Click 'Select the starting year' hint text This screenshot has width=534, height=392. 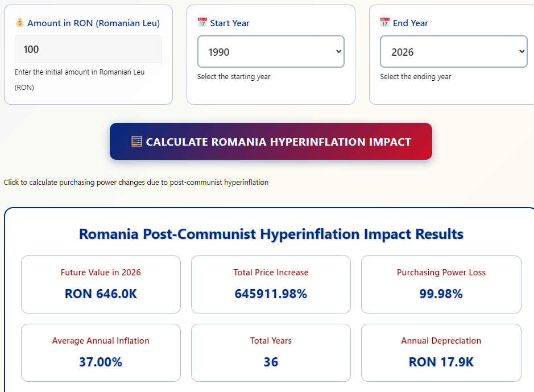[234, 77]
